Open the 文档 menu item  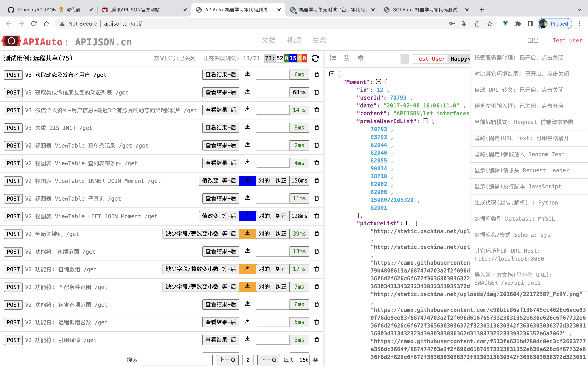pyautogui.click(x=268, y=40)
